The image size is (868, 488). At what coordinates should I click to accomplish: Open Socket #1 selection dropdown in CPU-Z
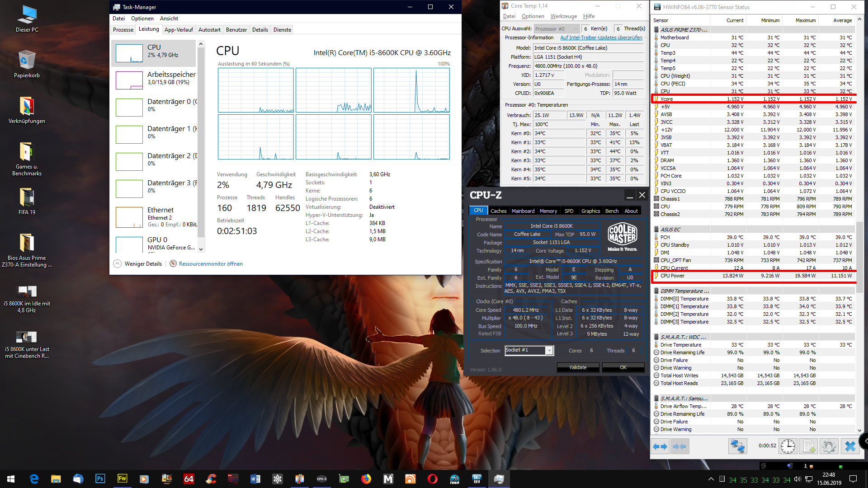(x=549, y=351)
